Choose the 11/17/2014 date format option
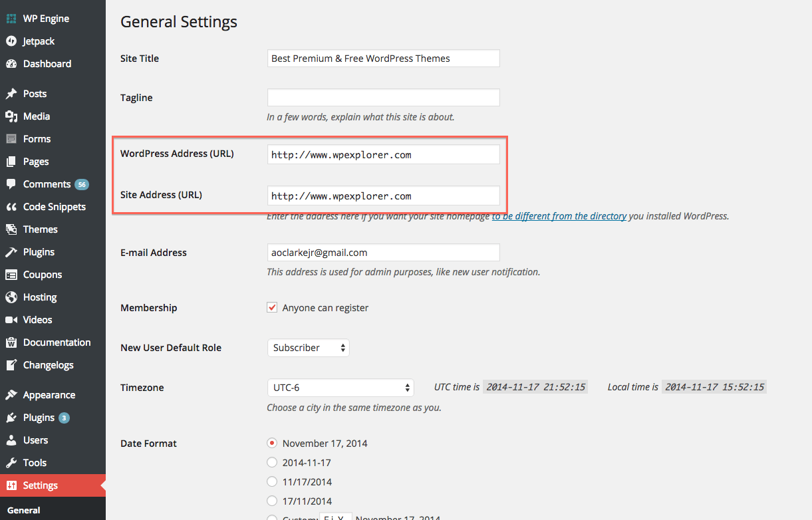Image resolution: width=812 pixels, height=520 pixels. click(x=272, y=481)
